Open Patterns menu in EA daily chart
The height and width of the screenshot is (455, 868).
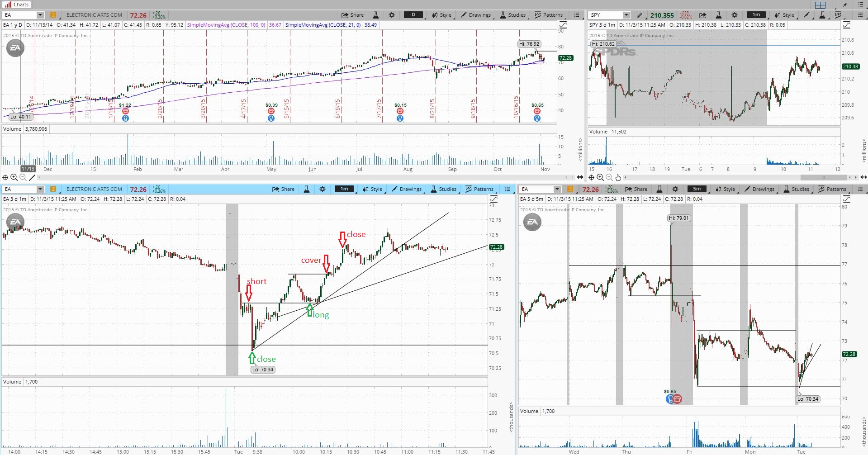(x=549, y=15)
